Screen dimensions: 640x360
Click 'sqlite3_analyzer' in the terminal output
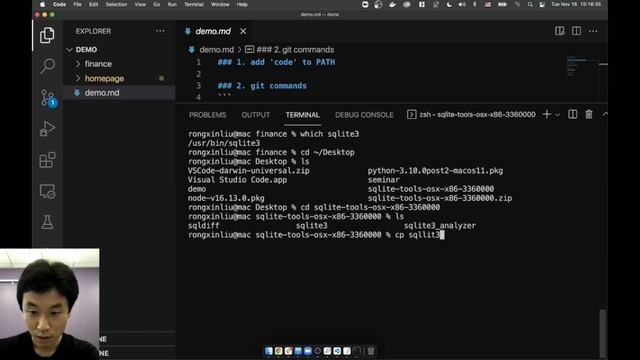(440, 226)
